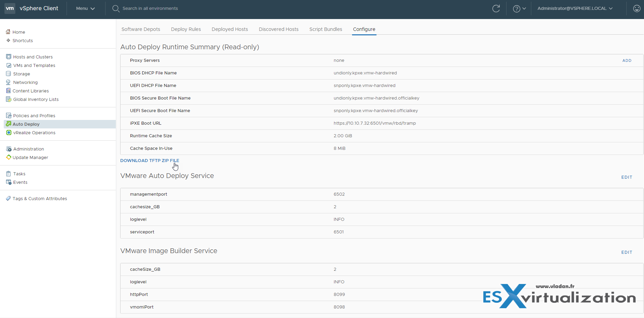Select the Script Bundles tab
Image resolution: width=644 pixels, height=318 pixels.
point(326,29)
